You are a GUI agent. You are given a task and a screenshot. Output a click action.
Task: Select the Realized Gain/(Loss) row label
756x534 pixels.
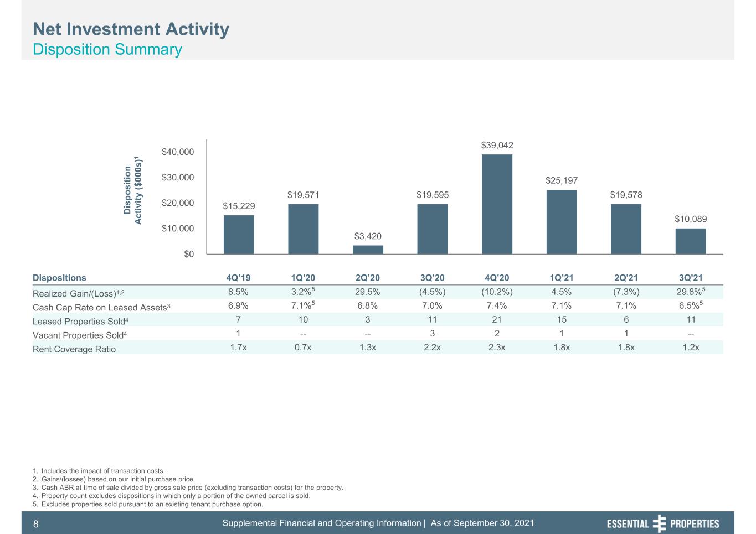(x=83, y=293)
